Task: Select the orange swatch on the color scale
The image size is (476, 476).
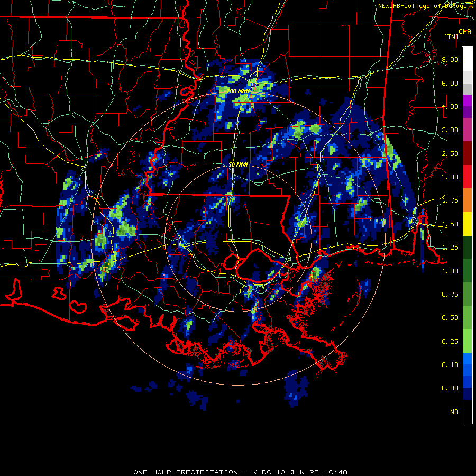Action: coord(467,200)
